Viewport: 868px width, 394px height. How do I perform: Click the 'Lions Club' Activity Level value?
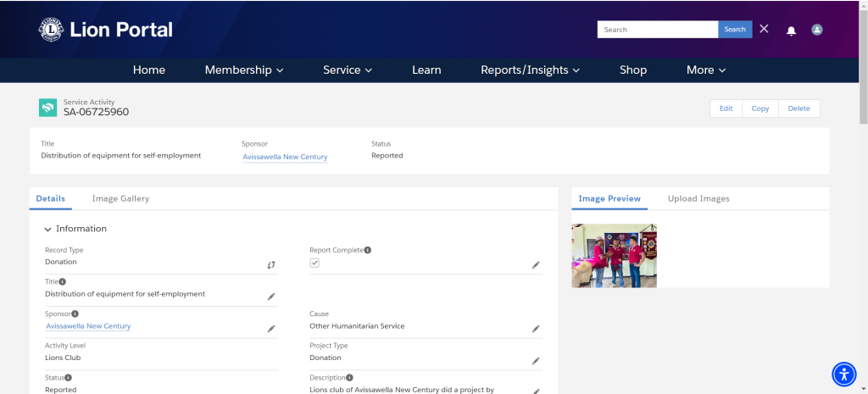(63, 358)
